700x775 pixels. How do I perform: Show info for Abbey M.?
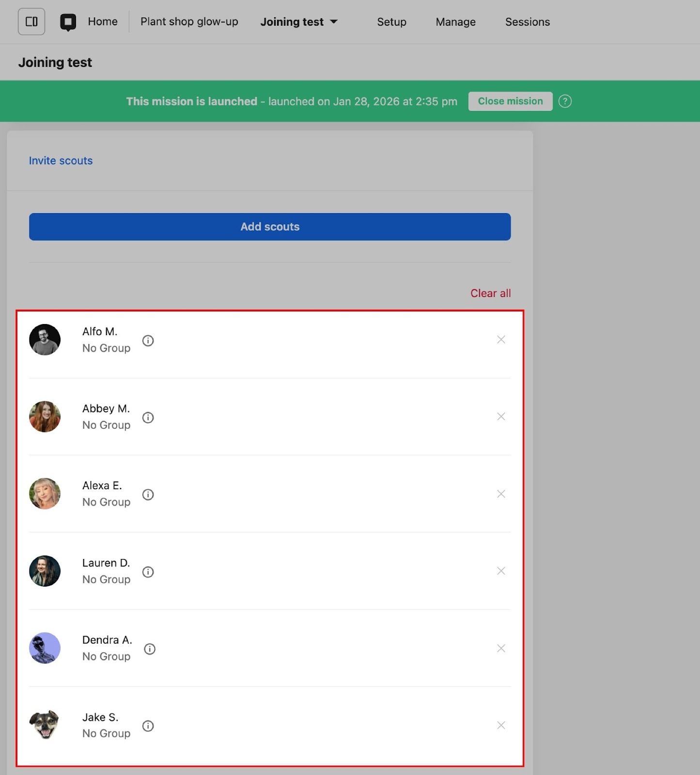pos(148,418)
